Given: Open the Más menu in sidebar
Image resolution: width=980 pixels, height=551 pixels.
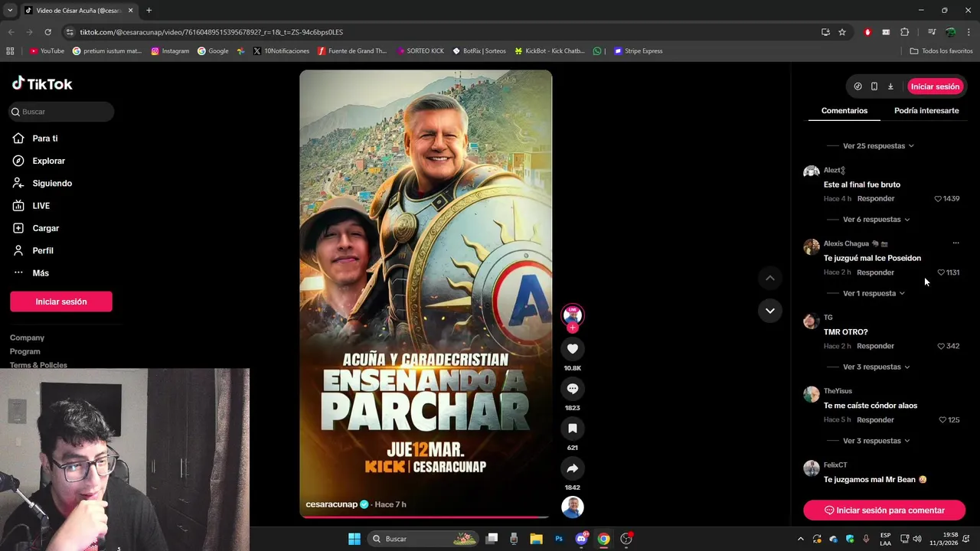Looking at the screenshot, I should (x=30, y=272).
